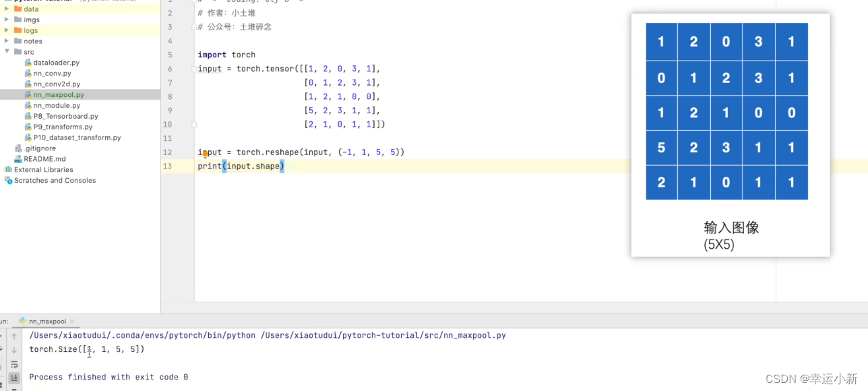Click line number 13 in the gutter

tap(168, 166)
